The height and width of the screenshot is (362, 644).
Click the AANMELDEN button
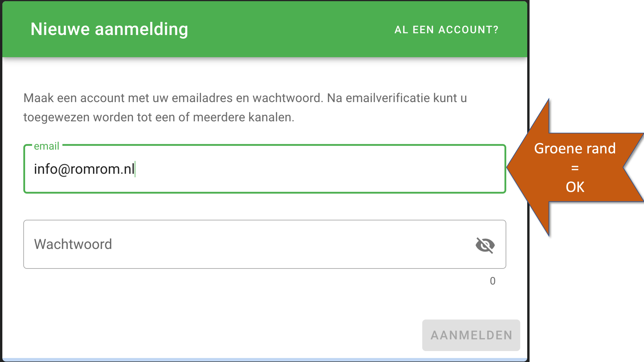(x=471, y=335)
